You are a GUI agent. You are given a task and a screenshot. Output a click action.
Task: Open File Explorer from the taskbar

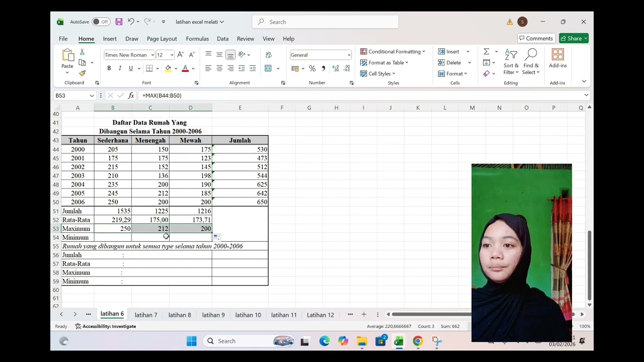[362, 341]
